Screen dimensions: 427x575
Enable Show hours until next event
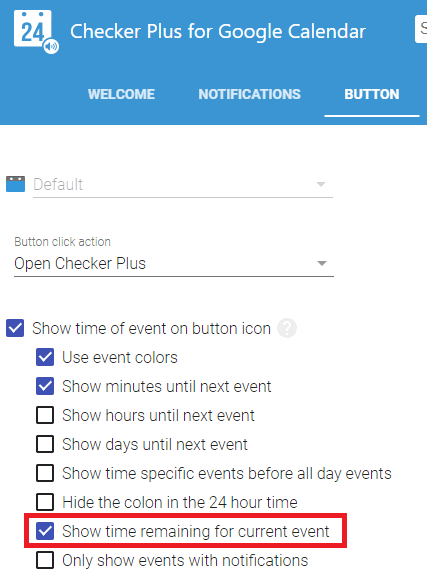[x=45, y=415]
